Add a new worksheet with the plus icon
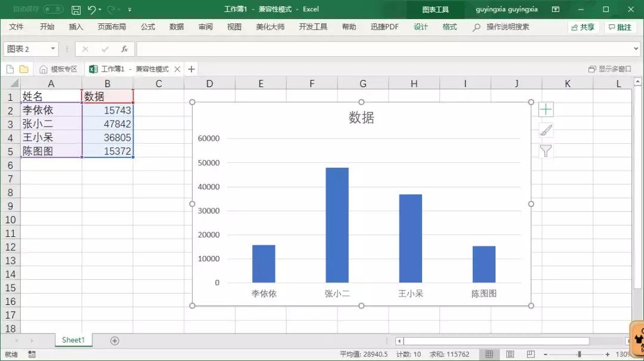 pos(113,340)
